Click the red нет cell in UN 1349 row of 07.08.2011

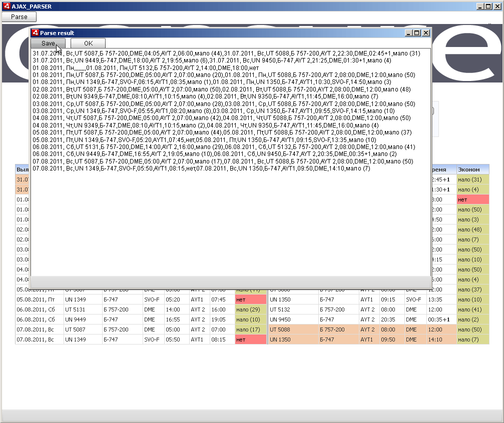(x=251, y=339)
